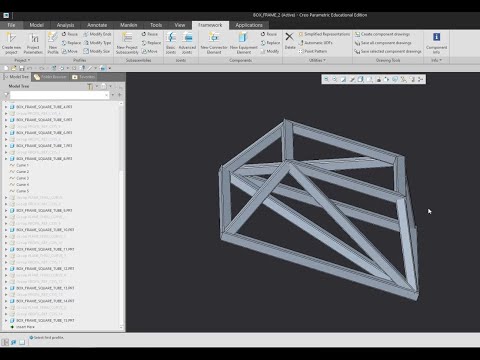480x360 pixels.
Task: Click Reuse in the Subassemblies group
Action: click(149, 34)
